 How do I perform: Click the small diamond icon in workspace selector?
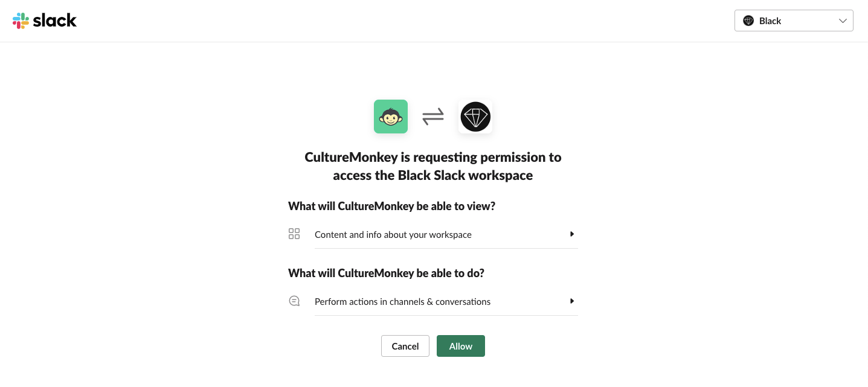[748, 21]
